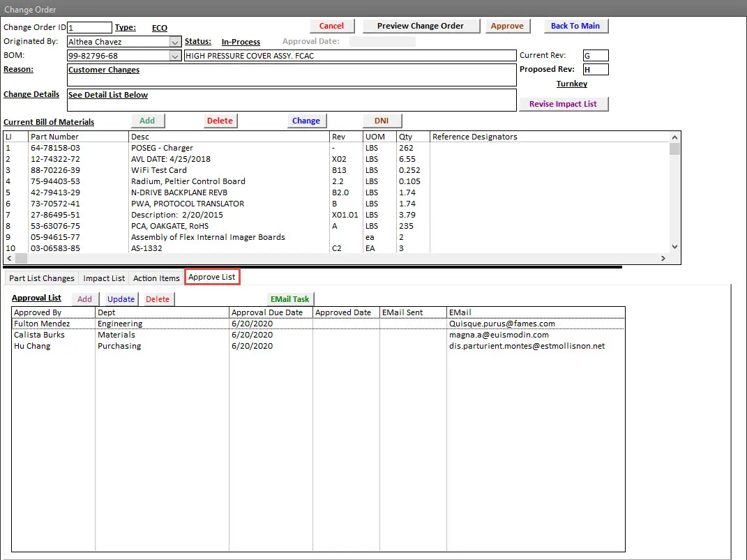The height and width of the screenshot is (560, 747).
Task: Expand the Originated By dropdown
Action: click(x=174, y=42)
